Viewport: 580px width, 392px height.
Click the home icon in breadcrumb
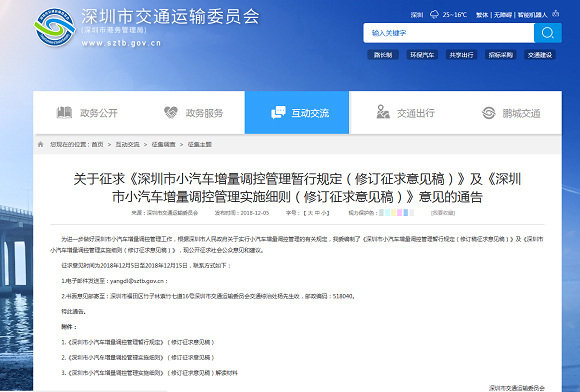40,144
